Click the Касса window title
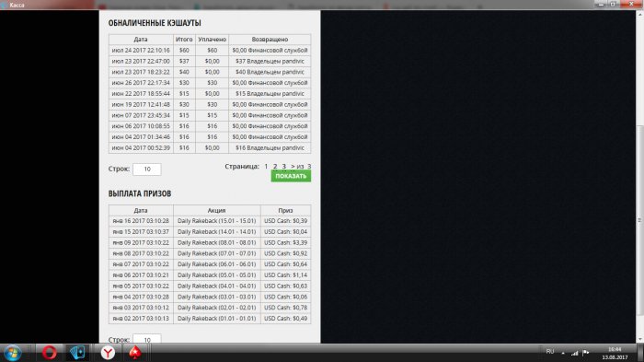The height and width of the screenshot is (362, 644). point(17,5)
